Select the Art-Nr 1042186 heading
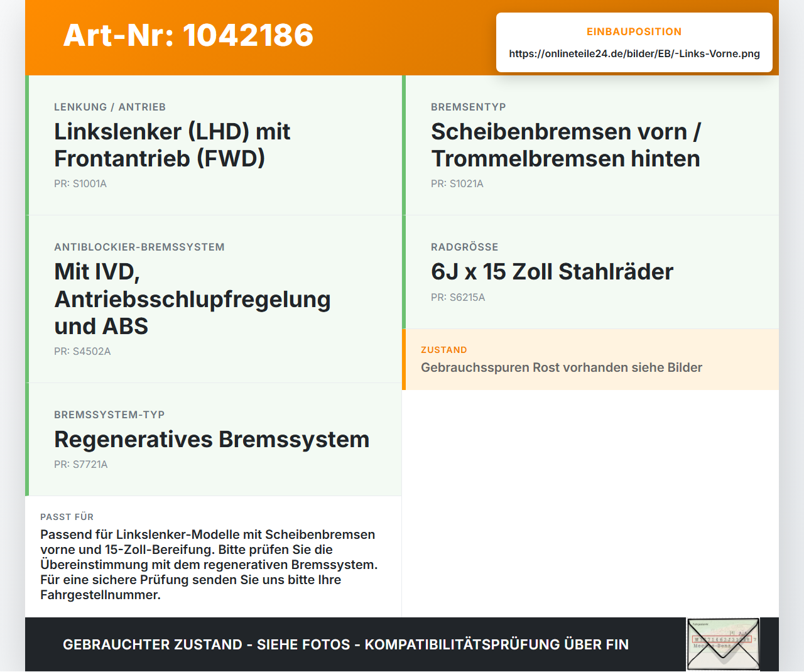Image resolution: width=804 pixels, height=672 pixels. click(188, 35)
